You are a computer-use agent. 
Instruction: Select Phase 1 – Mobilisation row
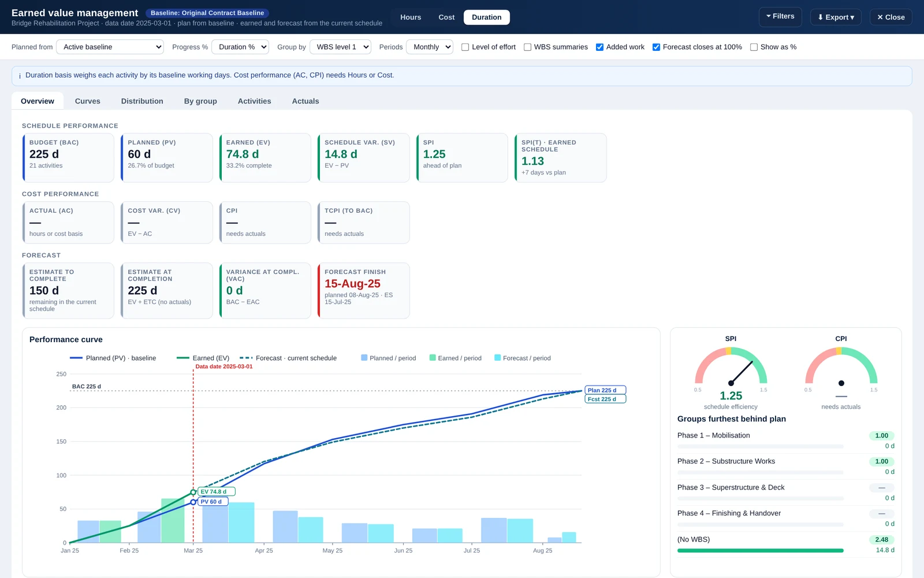pos(786,440)
